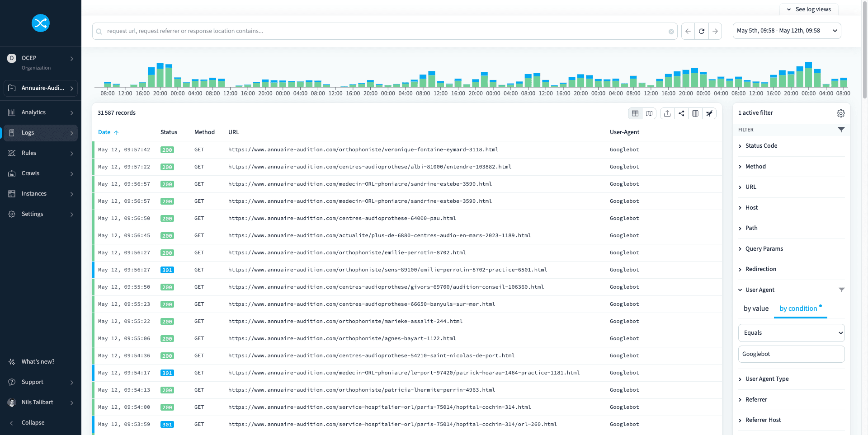Click the app logo in the sidebar
This screenshot has width=868, height=435.
coord(41,23)
